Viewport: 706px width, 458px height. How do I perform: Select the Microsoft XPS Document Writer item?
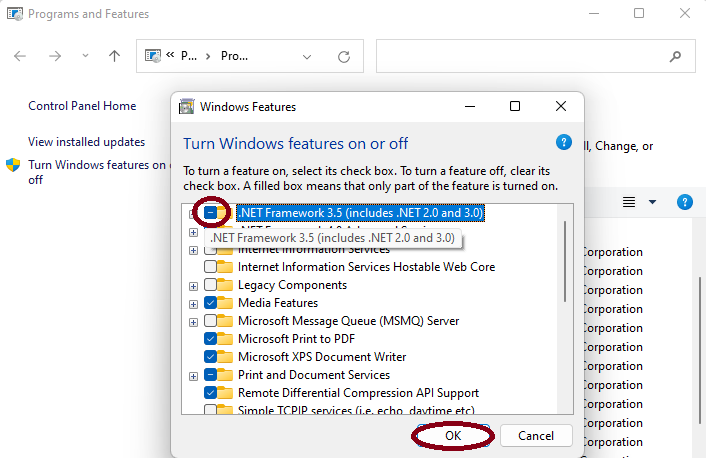320,357
